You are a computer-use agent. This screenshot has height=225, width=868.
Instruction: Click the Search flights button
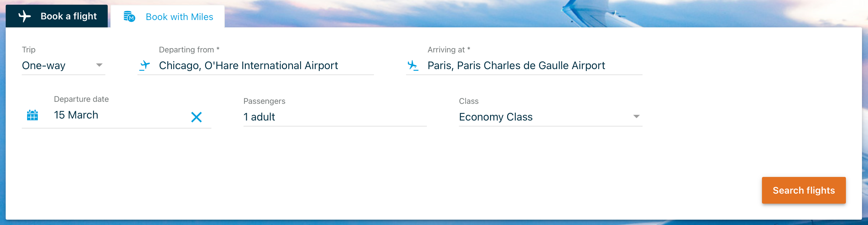click(804, 190)
